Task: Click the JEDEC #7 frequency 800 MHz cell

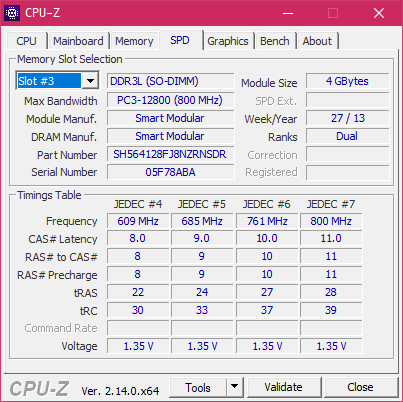Action: (x=331, y=221)
